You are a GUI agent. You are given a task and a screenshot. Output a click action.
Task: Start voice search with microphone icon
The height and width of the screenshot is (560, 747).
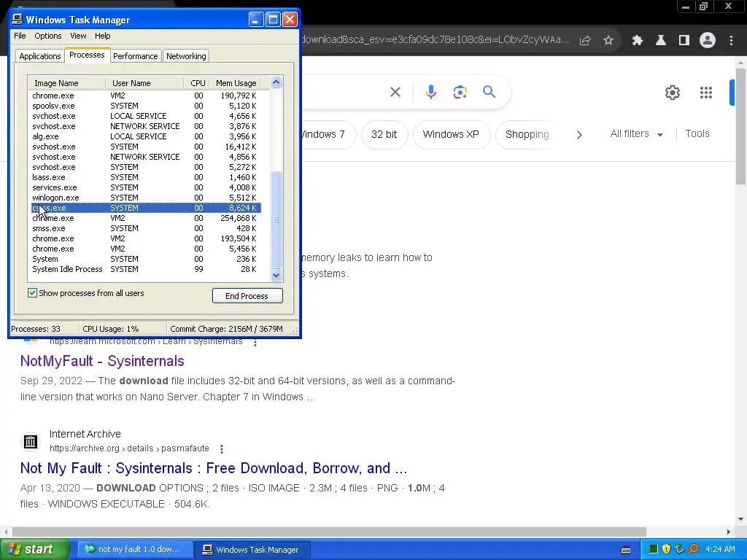(431, 92)
